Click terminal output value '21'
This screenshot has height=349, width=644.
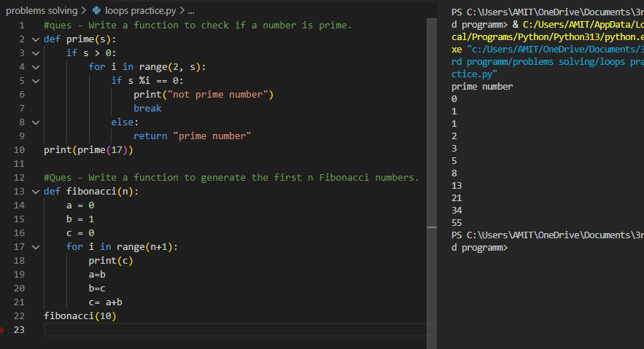457,198
